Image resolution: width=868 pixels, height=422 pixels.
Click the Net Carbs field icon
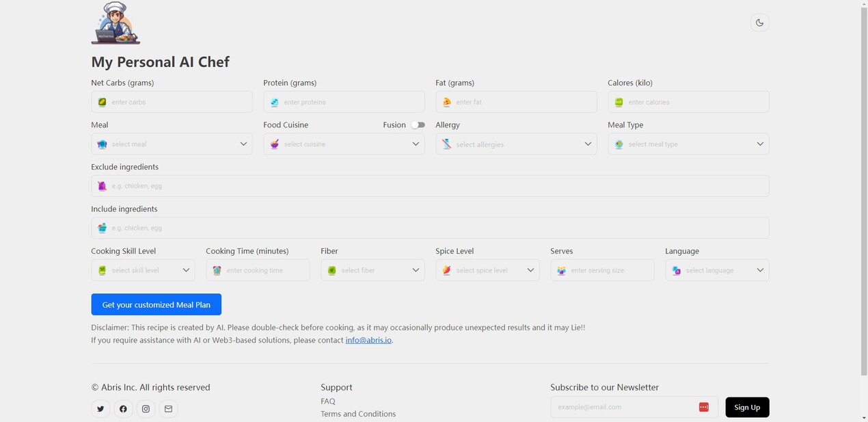[102, 102]
